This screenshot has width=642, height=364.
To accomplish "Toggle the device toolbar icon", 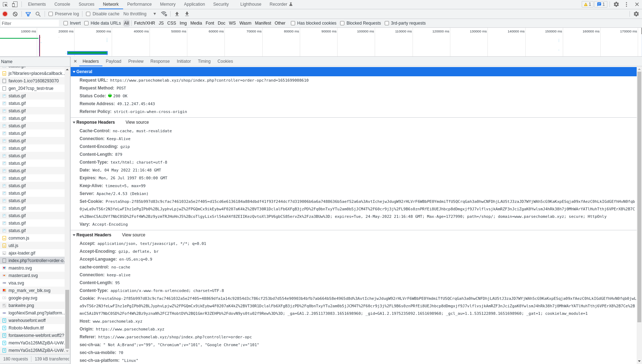I will click(x=15, y=4).
